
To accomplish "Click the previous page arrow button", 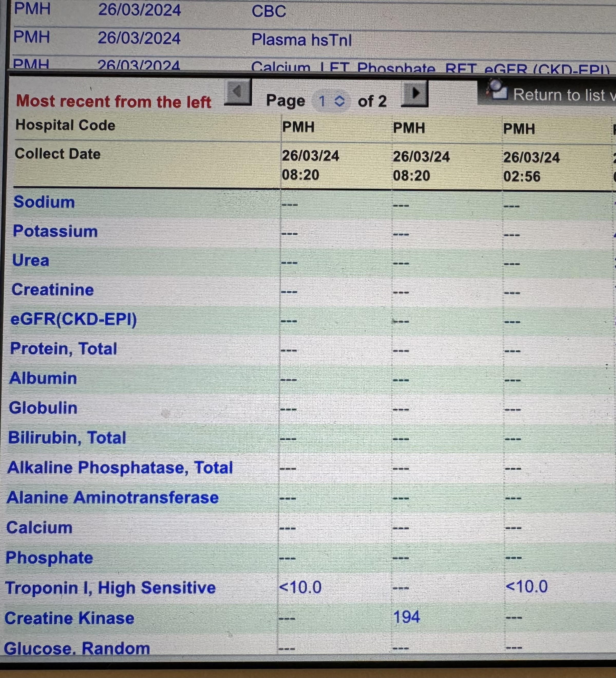I will (238, 92).
